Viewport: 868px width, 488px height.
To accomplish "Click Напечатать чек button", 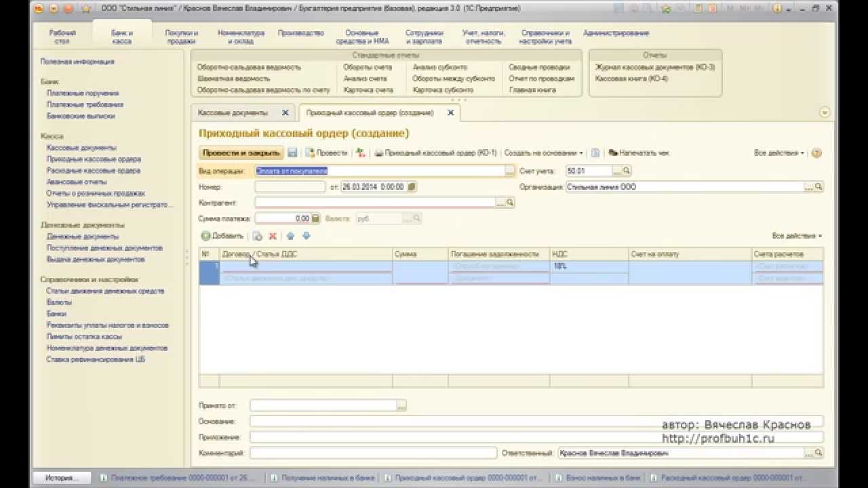I will [639, 153].
